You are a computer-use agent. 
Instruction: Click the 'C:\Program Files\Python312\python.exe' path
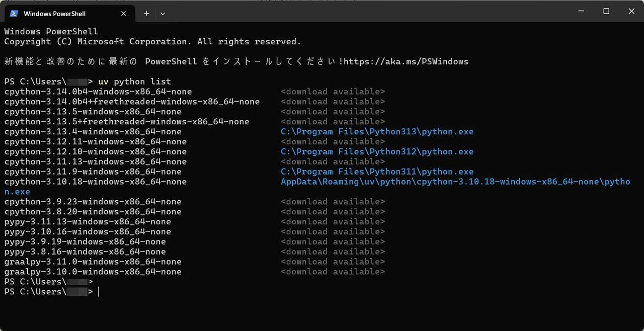coord(377,152)
